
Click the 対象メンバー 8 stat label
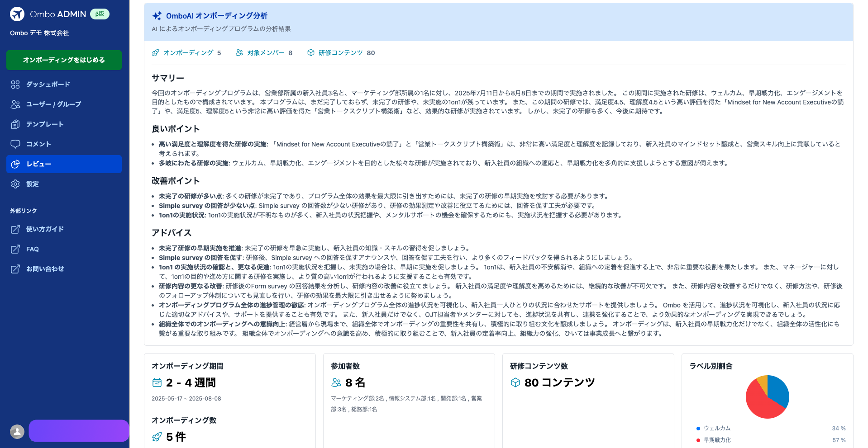[270, 53]
